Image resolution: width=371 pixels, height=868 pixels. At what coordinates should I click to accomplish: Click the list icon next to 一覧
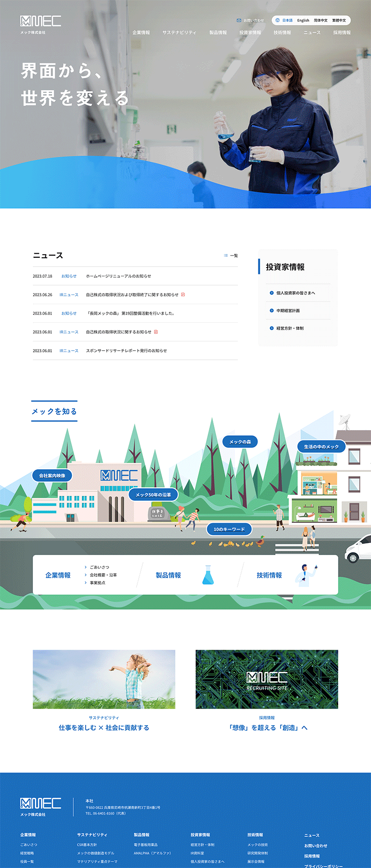[226, 255]
